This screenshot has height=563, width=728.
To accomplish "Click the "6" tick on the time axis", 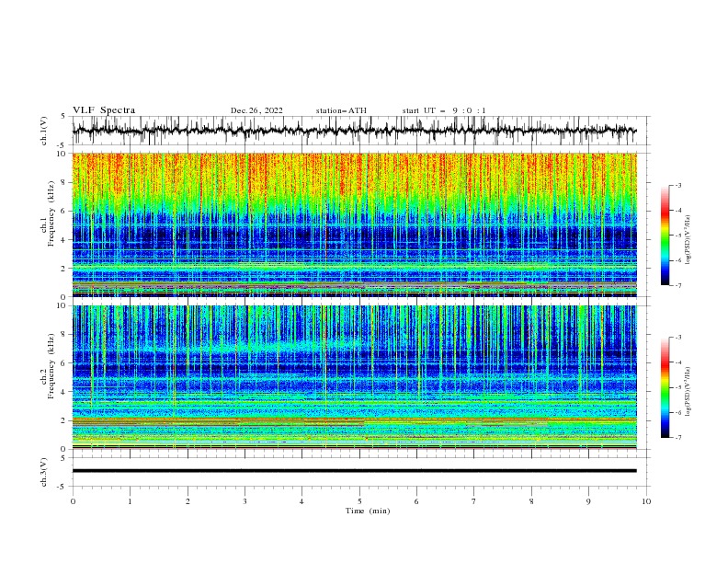I will click(x=416, y=501).
